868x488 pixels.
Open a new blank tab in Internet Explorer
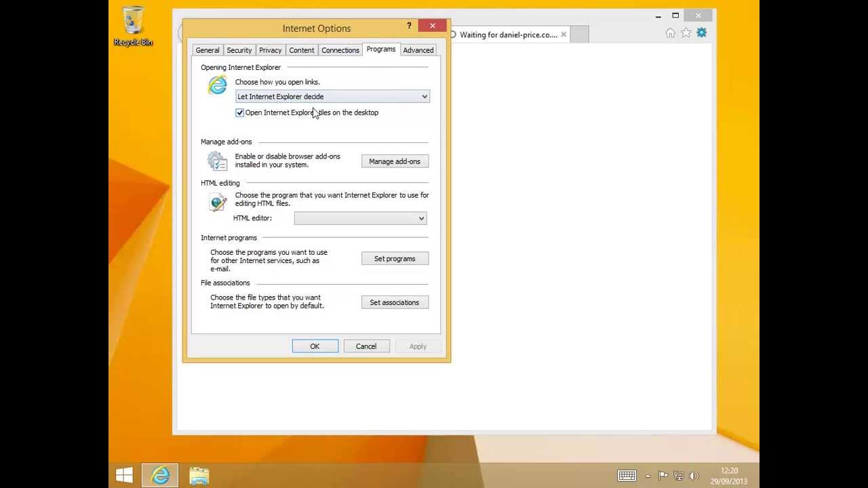579,35
